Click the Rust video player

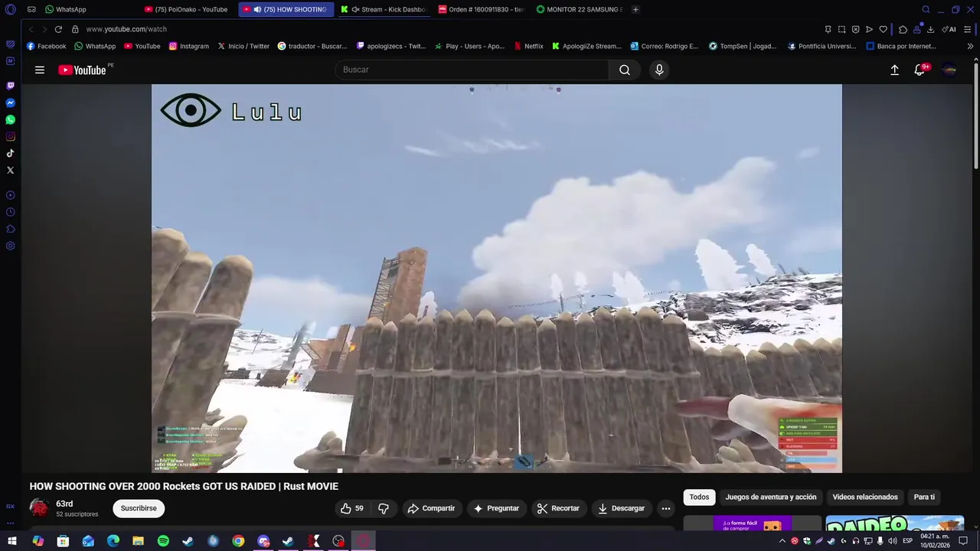click(x=497, y=279)
